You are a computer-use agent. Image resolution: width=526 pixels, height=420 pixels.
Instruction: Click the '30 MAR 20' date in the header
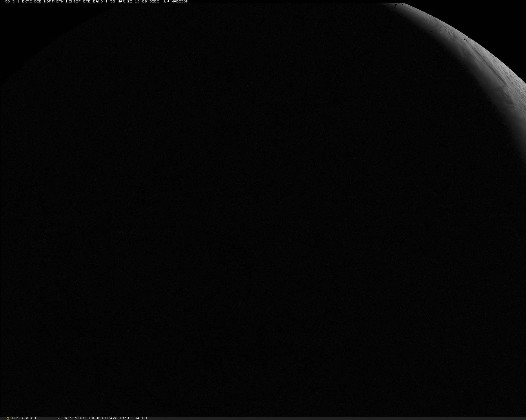pyautogui.click(x=121, y=1)
